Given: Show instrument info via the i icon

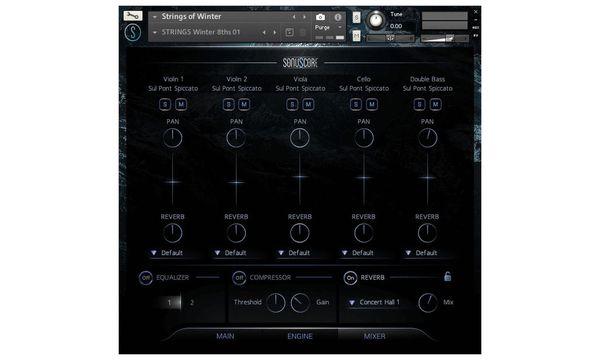Looking at the screenshot, I should click(338, 17).
